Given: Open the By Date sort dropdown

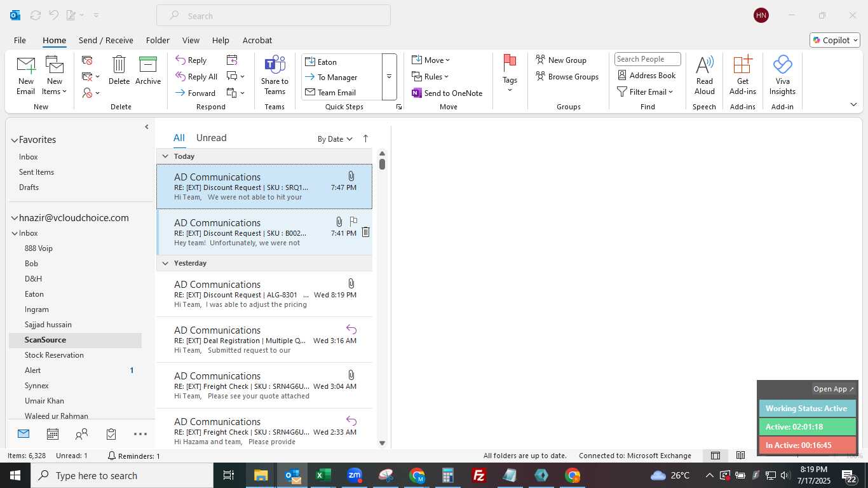Looking at the screenshot, I should click(x=335, y=139).
